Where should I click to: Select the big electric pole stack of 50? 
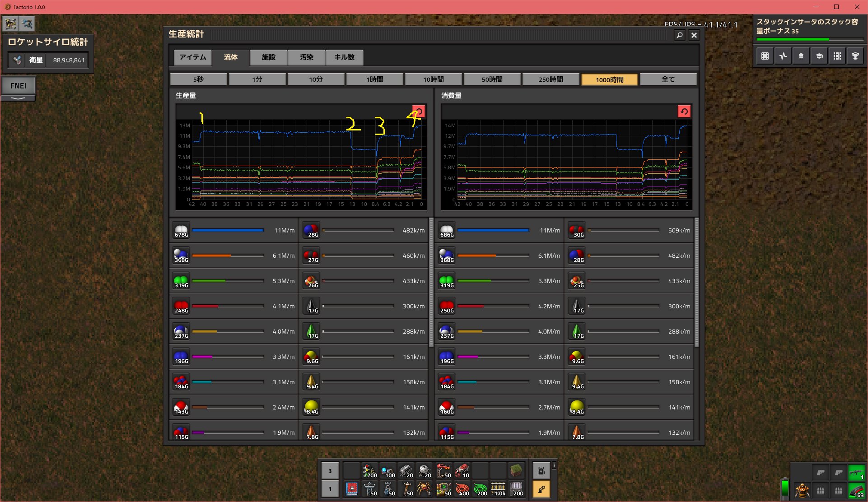(370, 489)
